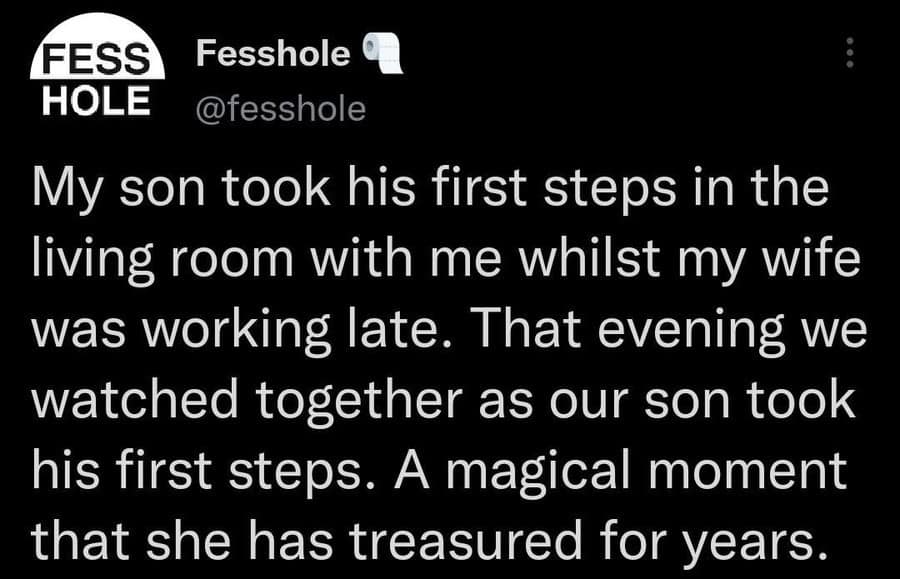The width and height of the screenshot is (900, 579).
Task: Open the three-dot more options menu
Action: tap(849, 53)
